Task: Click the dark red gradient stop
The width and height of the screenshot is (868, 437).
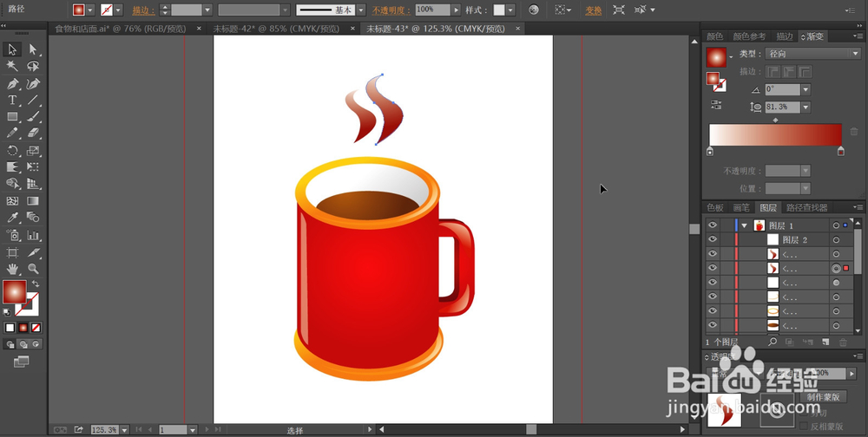Action: pos(841,152)
